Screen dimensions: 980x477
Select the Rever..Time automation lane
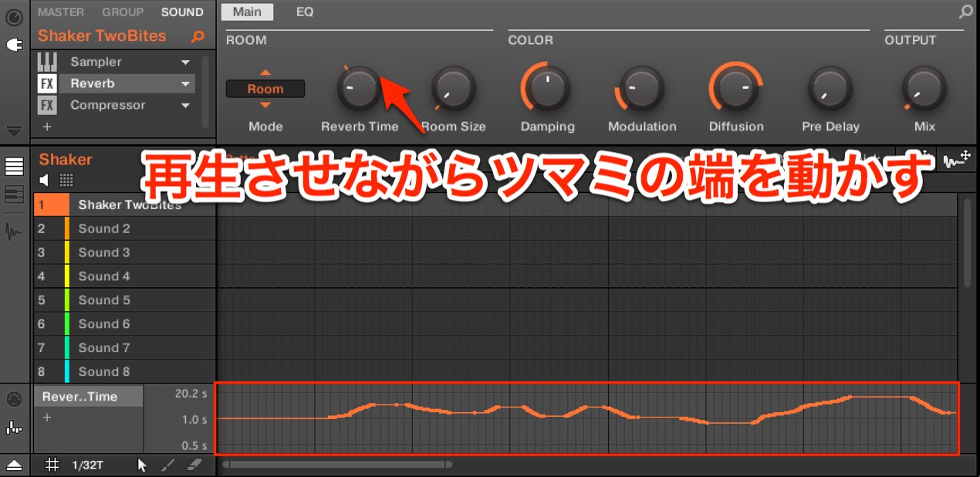coord(89,397)
